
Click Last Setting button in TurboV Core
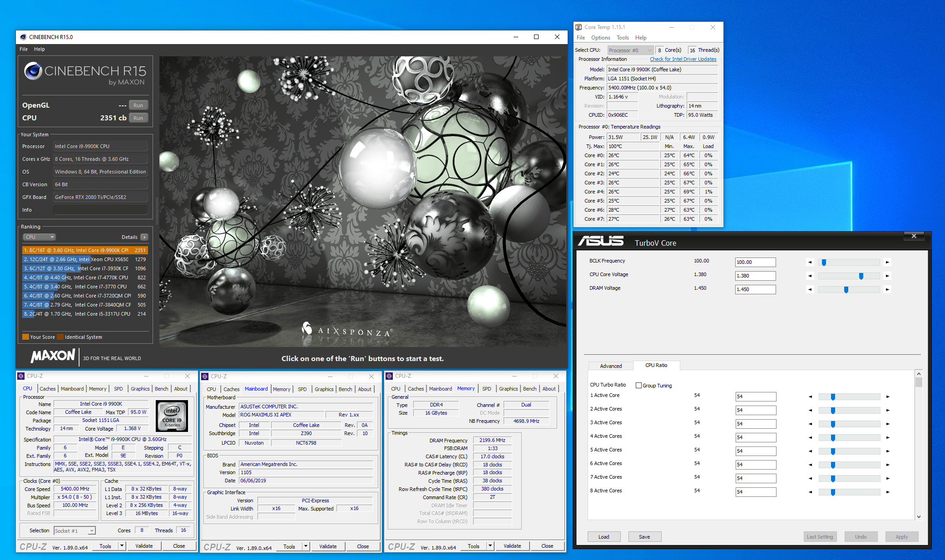click(820, 537)
